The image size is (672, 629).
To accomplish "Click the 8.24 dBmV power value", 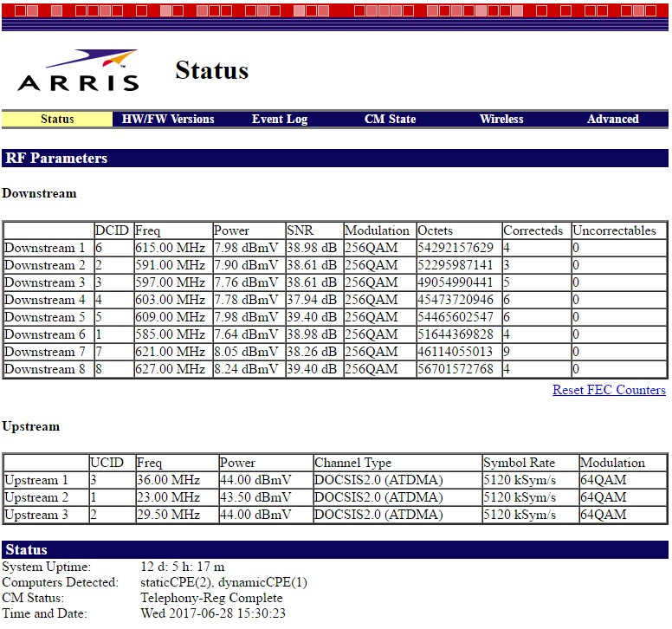I will click(x=246, y=369).
